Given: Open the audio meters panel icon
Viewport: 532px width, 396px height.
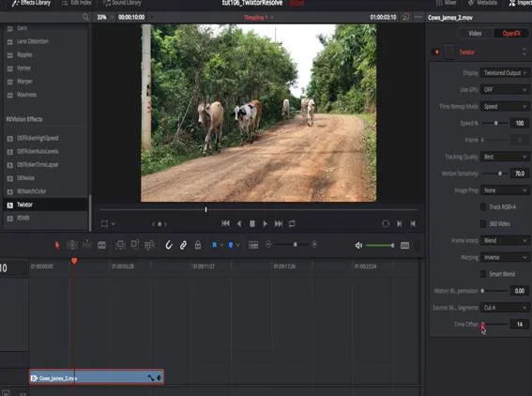Looking at the screenshot, I should pyautogui.click(x=404, y=245).
